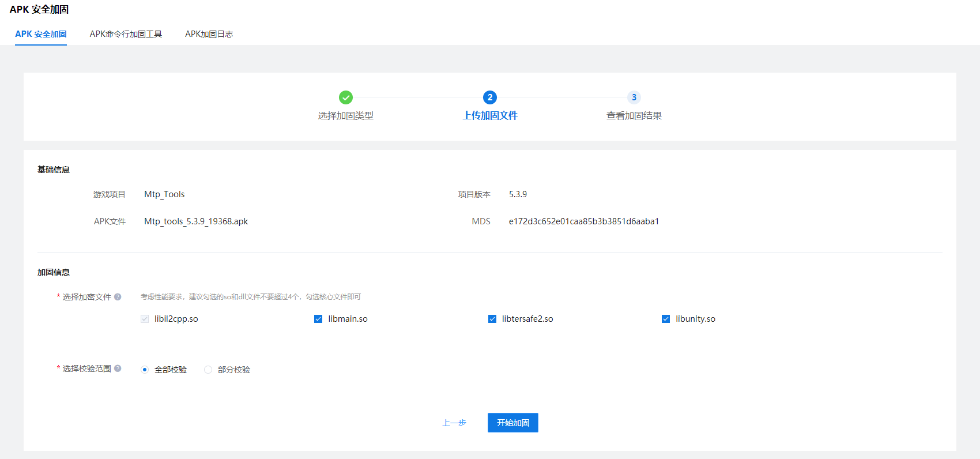
Task: Switch to the APK 安全加固 tab
Action: click(41, 34)
